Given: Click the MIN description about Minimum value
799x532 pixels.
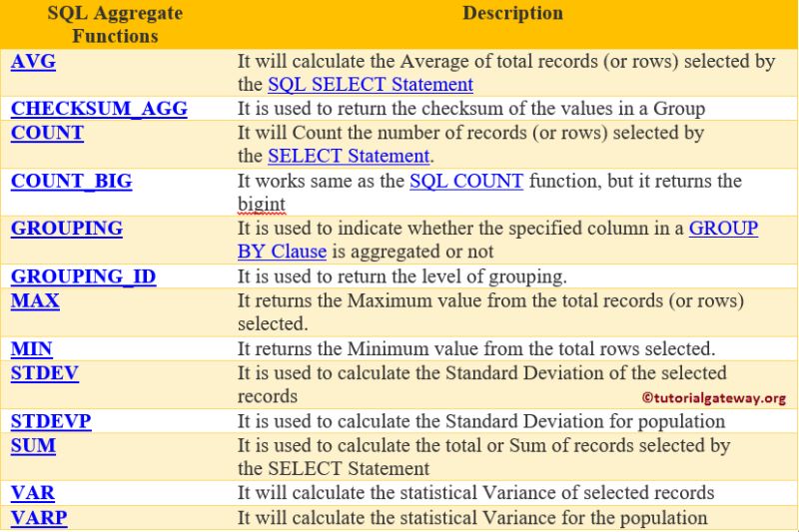Looking at the screenshot, I should (x=476, y=348).
